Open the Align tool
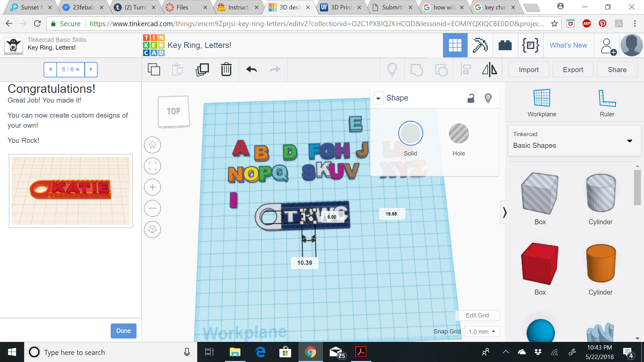The image size is (644, 362). click(x=466, y=70)
